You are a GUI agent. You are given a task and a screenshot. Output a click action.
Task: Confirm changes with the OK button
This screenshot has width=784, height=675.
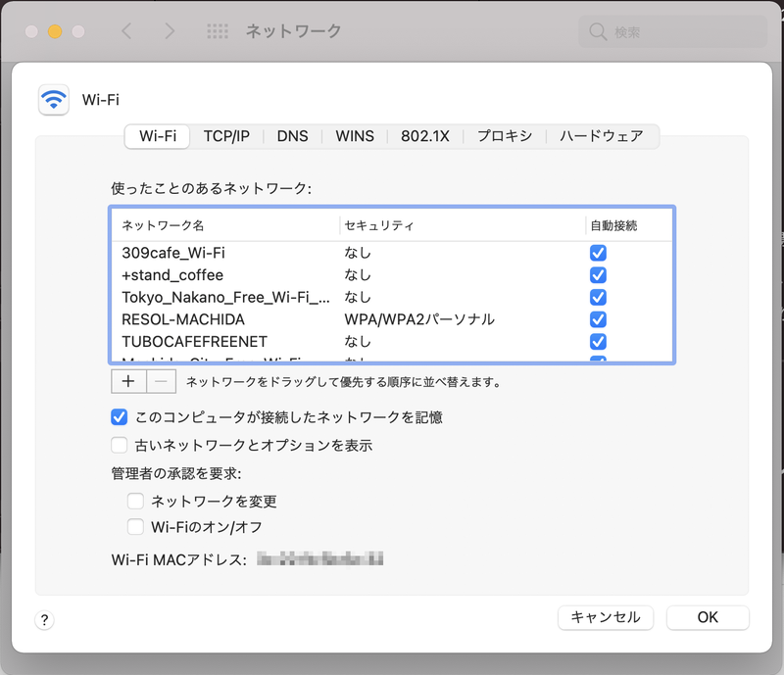tap(708, 617)
